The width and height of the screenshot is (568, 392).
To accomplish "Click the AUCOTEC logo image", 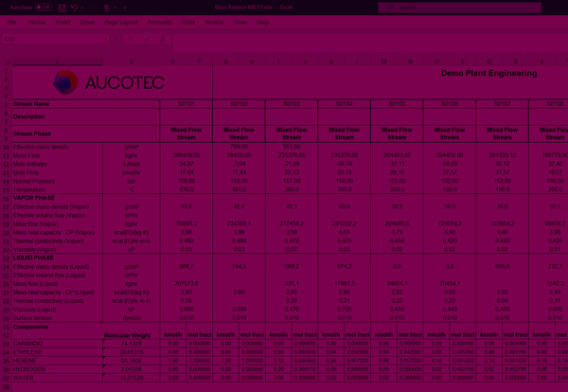I will [x=109, y=82].
